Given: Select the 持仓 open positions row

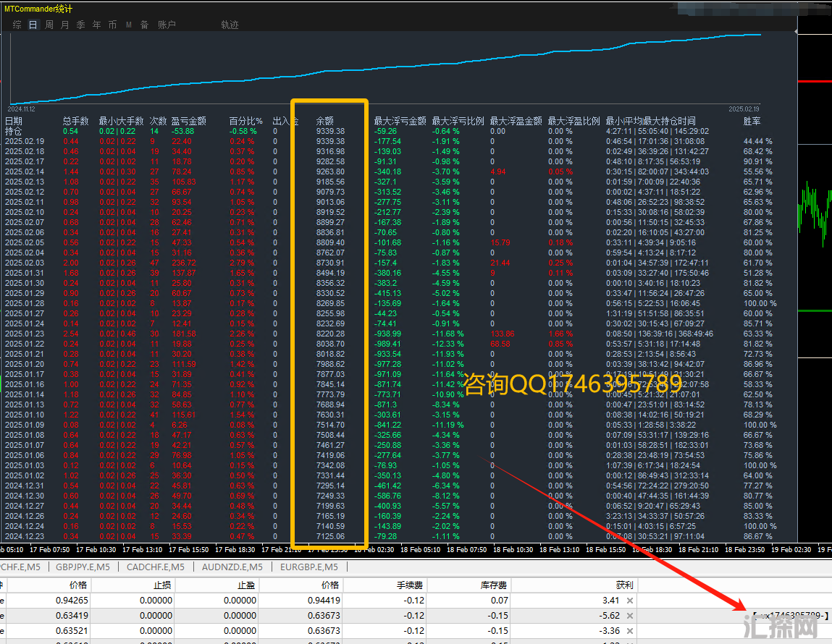Looking at the screenshot, I should (390, 132).
